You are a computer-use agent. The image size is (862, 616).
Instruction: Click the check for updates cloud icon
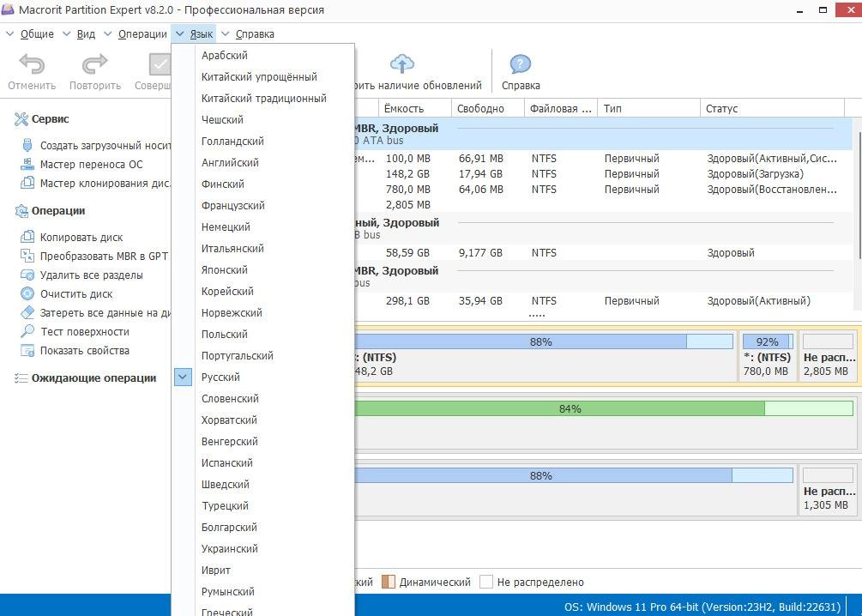402,63
